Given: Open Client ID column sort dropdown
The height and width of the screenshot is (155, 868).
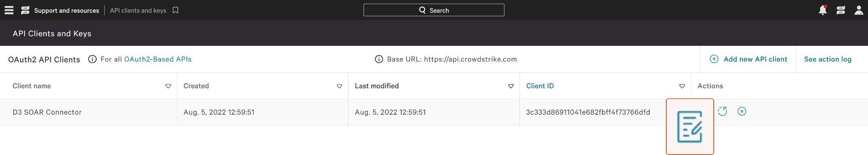Looking at the screenshot, I should pyautogui.click(x=682, y=86).
